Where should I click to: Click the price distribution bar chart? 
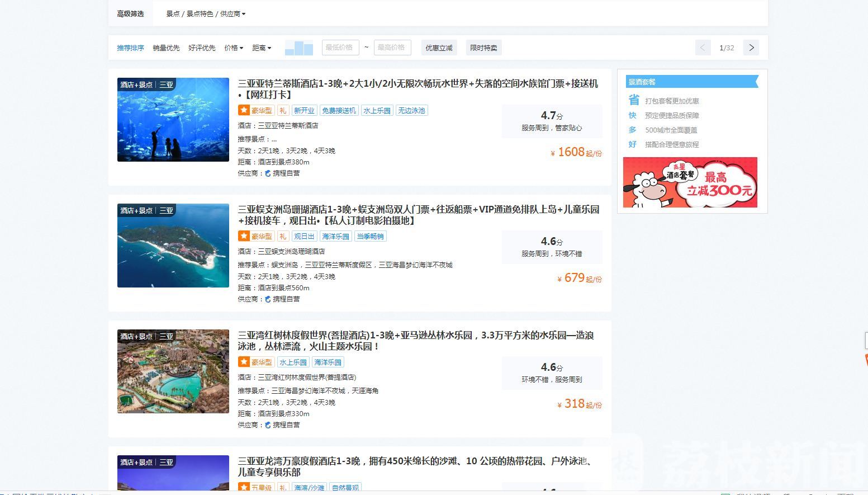click(x=299, y=48)
